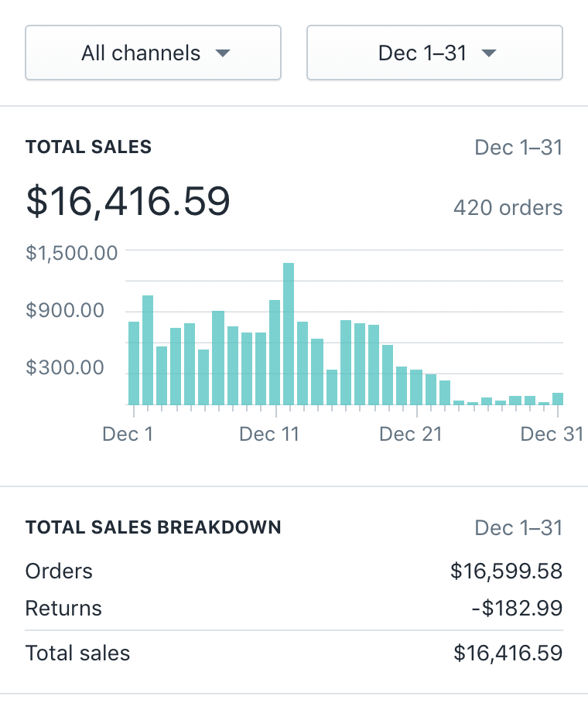Select the tallest bar in the sales chart
The height and width of the screenshot is (706, 588).
289,333
